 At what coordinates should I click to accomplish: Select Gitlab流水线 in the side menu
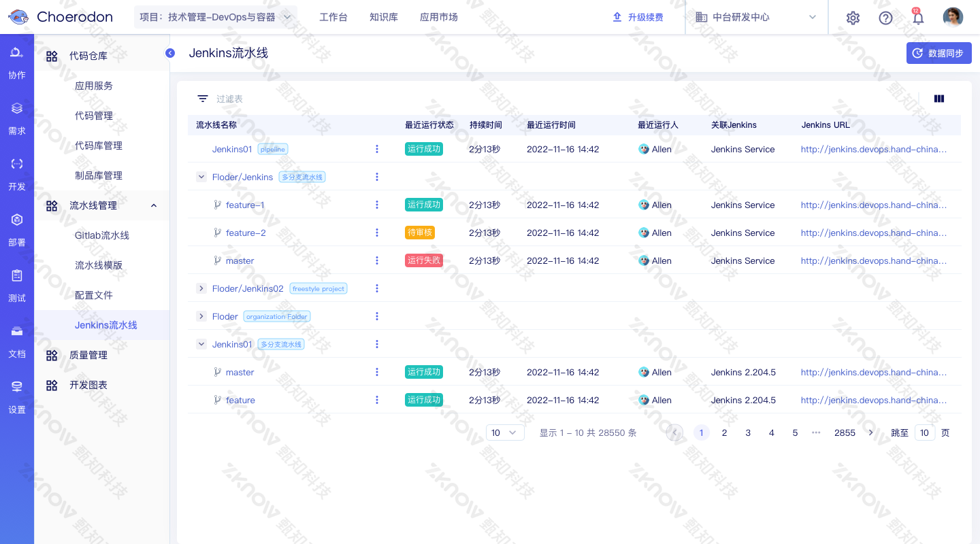[102, 235]
